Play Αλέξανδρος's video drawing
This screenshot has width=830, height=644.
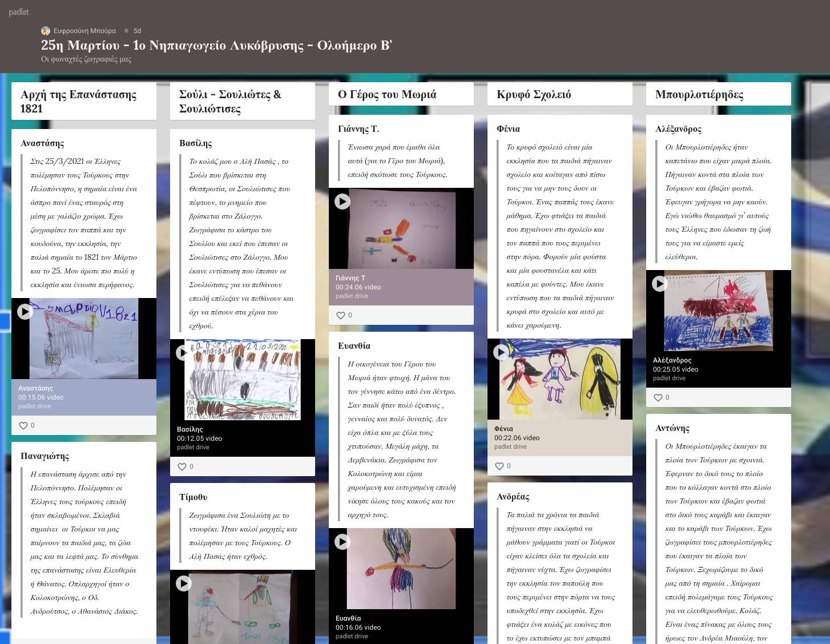pos(659,283)
